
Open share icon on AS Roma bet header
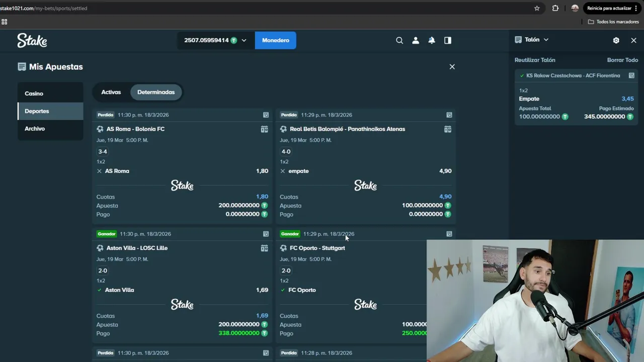266,115
